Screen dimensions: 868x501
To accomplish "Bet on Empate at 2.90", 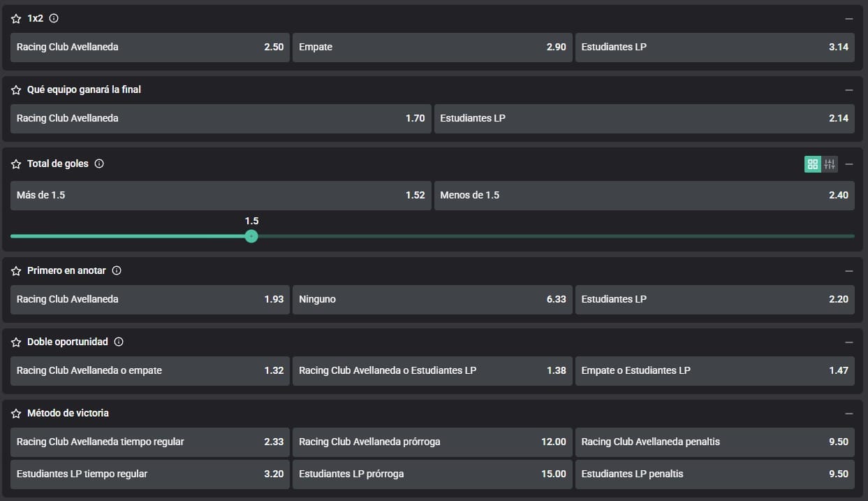I will point(432,48).
